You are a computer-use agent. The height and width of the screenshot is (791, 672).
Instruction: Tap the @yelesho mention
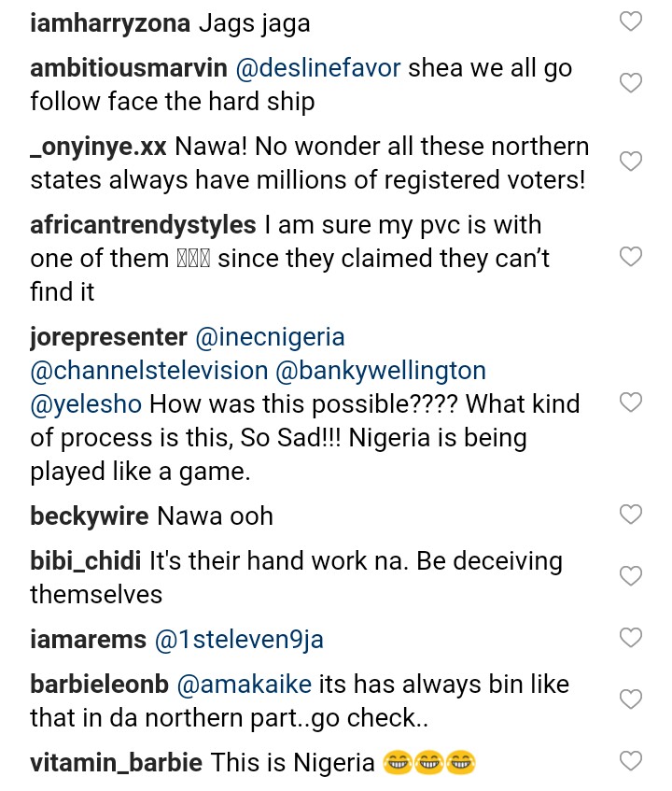86,403
